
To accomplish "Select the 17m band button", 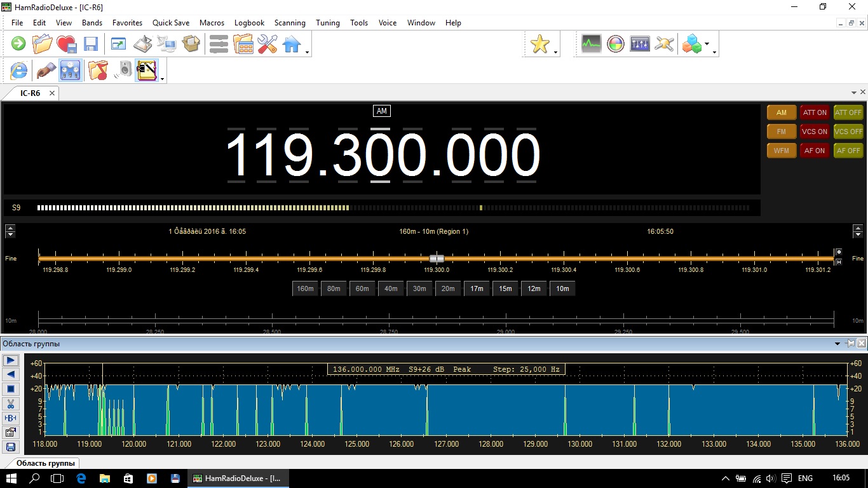I will [477, 288].
